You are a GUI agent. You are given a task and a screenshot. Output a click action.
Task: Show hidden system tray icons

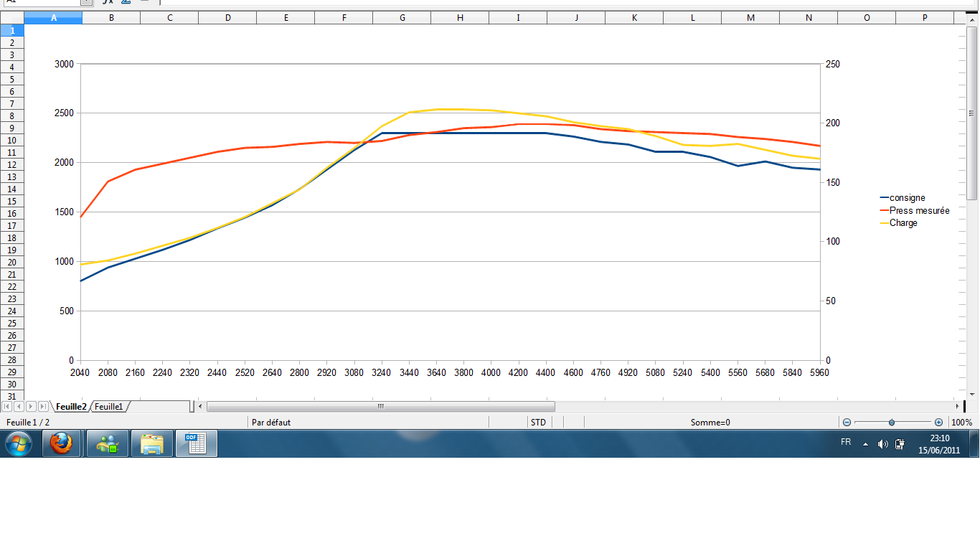[x=865, y=444]
